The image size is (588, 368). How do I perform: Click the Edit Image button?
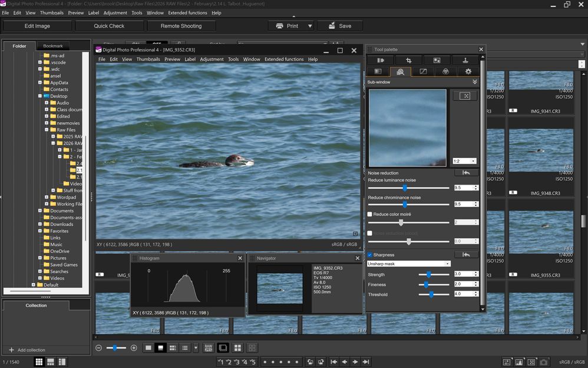click(x=37, y=26)
